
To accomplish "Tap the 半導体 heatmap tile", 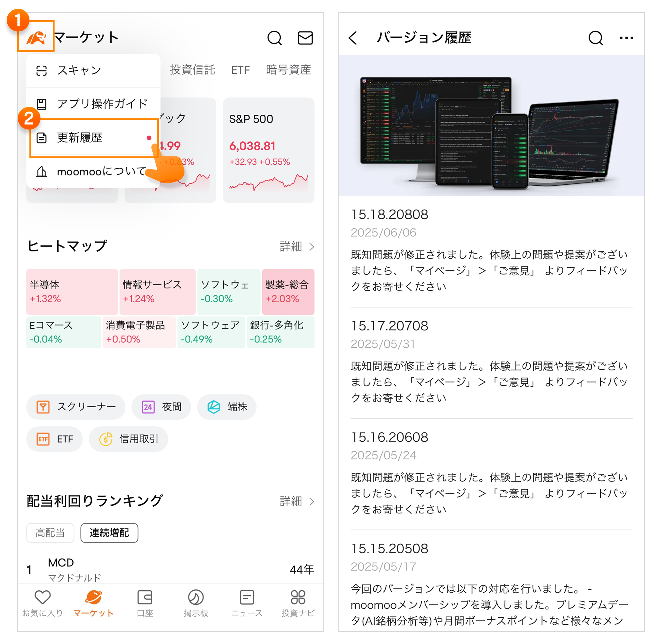I will point(72,292).
